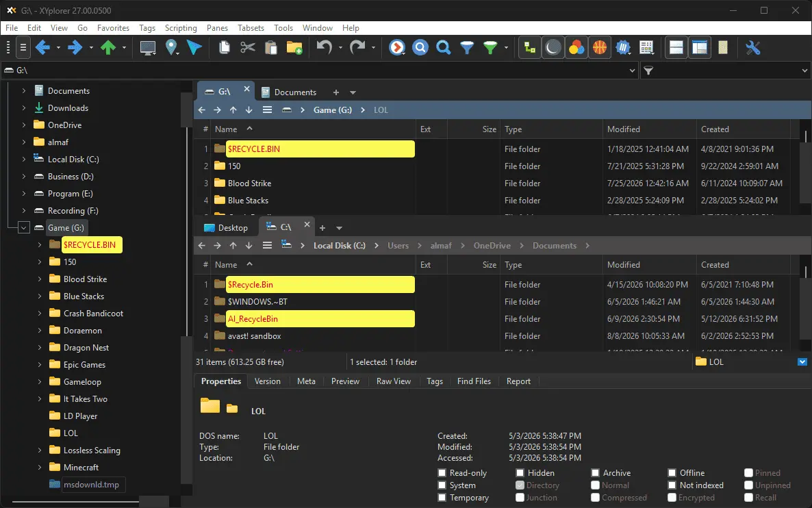The image size is (812, 508).
Task: Click OneDrive in the lower breadcrumb path
Action: click(492, 246)
